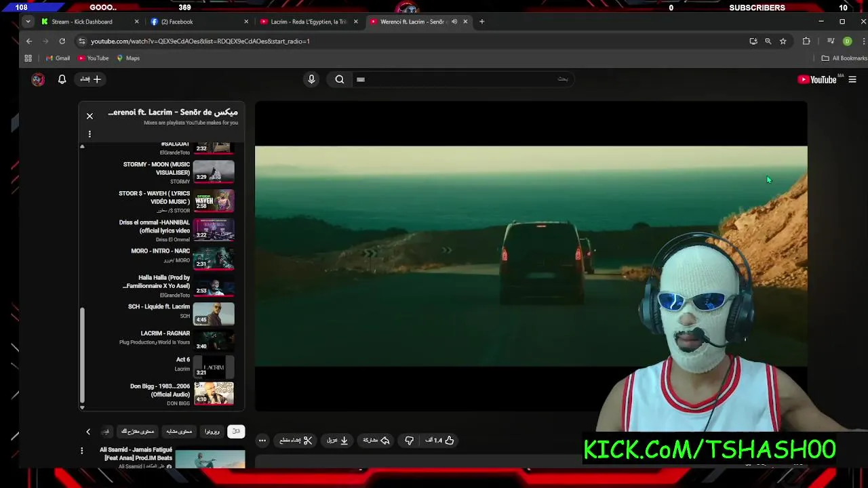
Task: Click the #SALGOAT playlist entry title
Action: point(175,144)
